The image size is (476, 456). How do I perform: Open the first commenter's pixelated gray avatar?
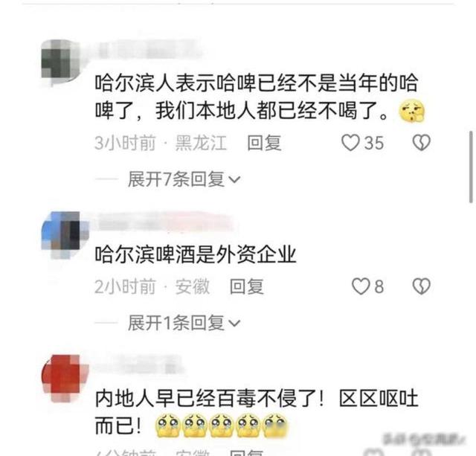[x=61, y=61]
